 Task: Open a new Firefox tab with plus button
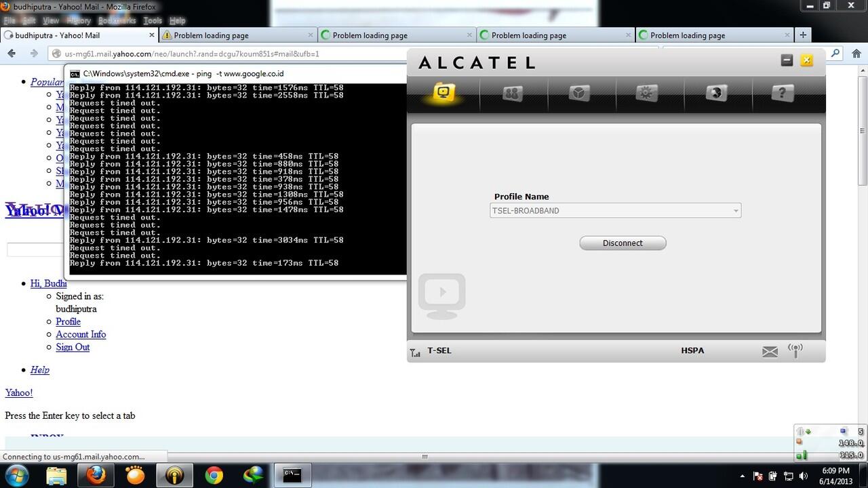[803, 35]
